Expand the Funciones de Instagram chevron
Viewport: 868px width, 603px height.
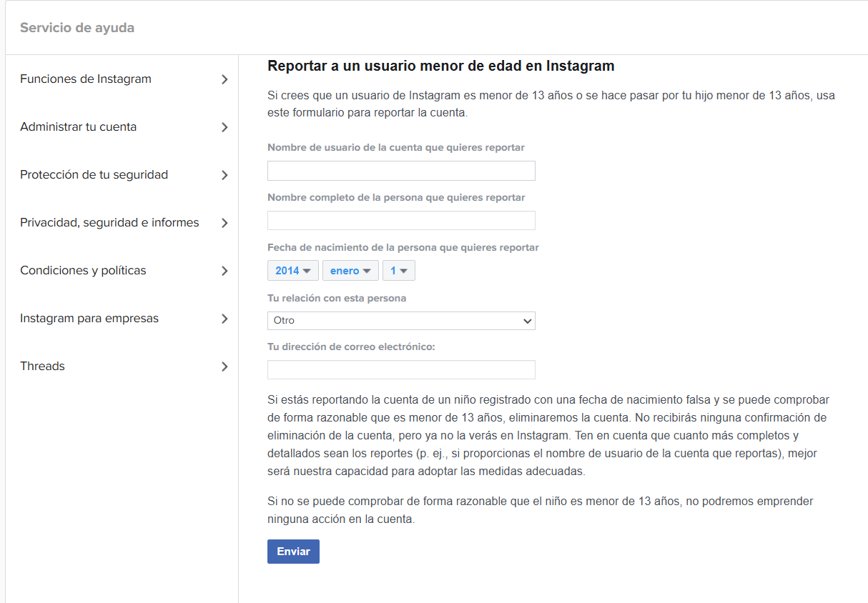[225, 79]
